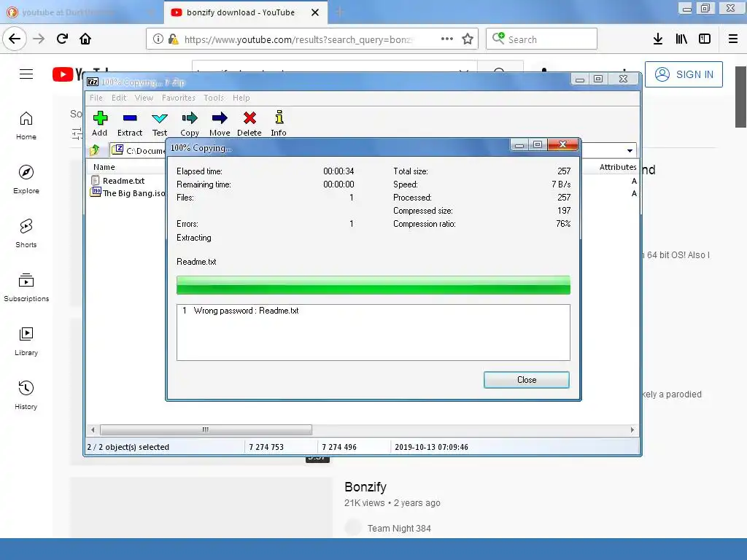Screen dimensions: 747x560
Task: Open the View menu in 7-Zip
Action: (x=144, y=98)
